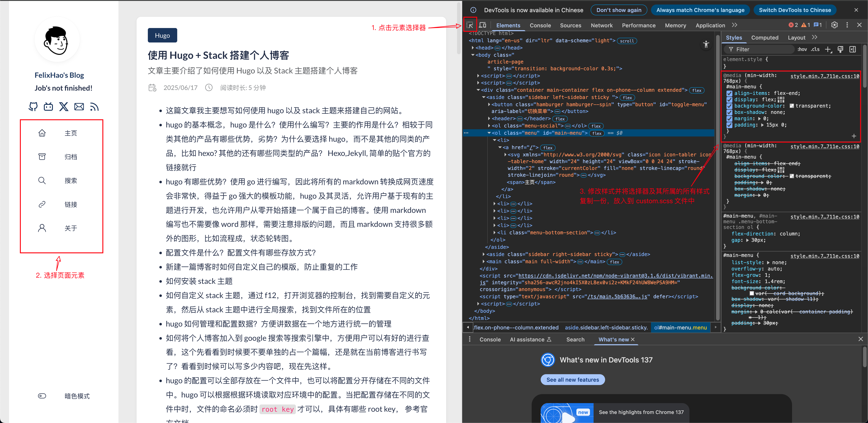868x423 pixels.
Task: Uncheck the background-color: transparent property
Action: pyautogui.click(x=729, y=106)
